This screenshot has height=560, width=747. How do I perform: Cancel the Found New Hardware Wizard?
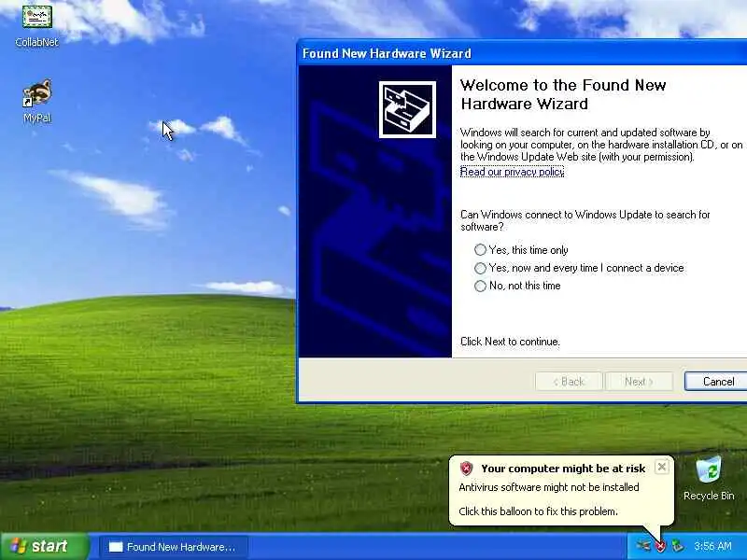pyautogui.click(x=716, y=382)
